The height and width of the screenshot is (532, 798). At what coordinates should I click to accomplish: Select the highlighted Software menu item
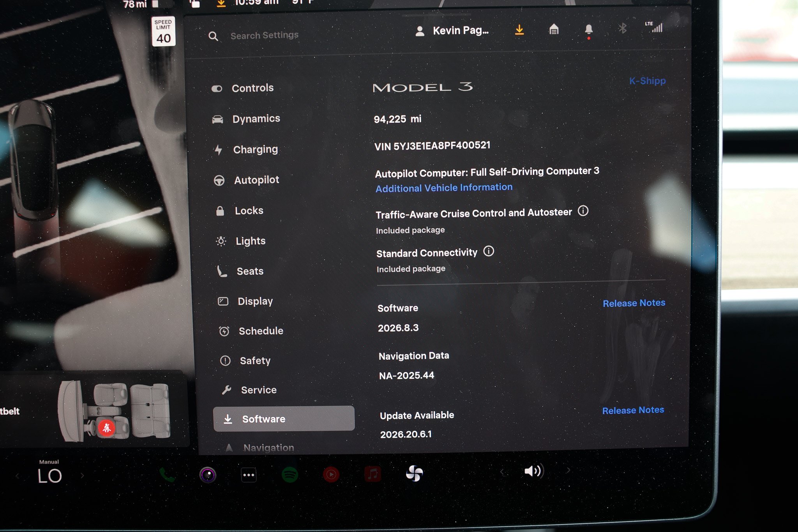284,419
